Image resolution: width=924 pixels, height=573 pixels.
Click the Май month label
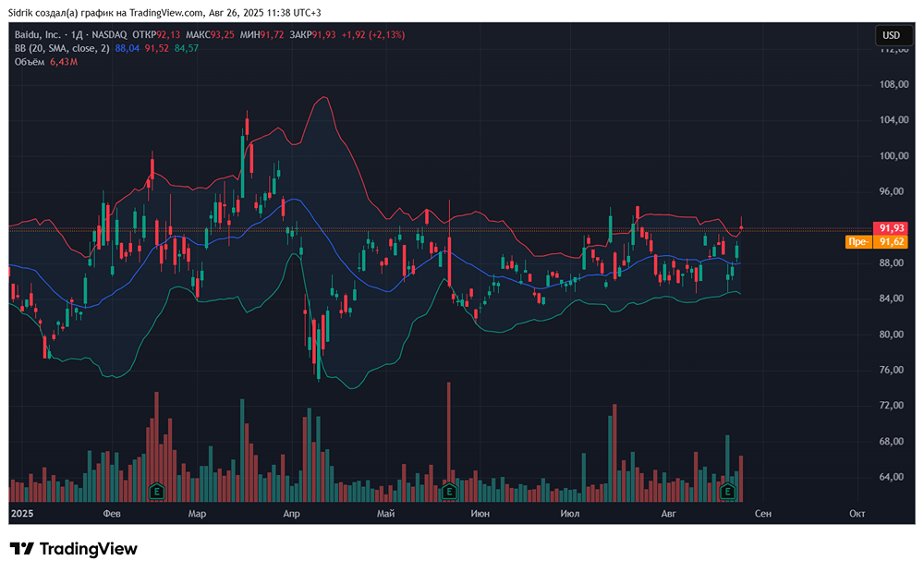point(385,514)
